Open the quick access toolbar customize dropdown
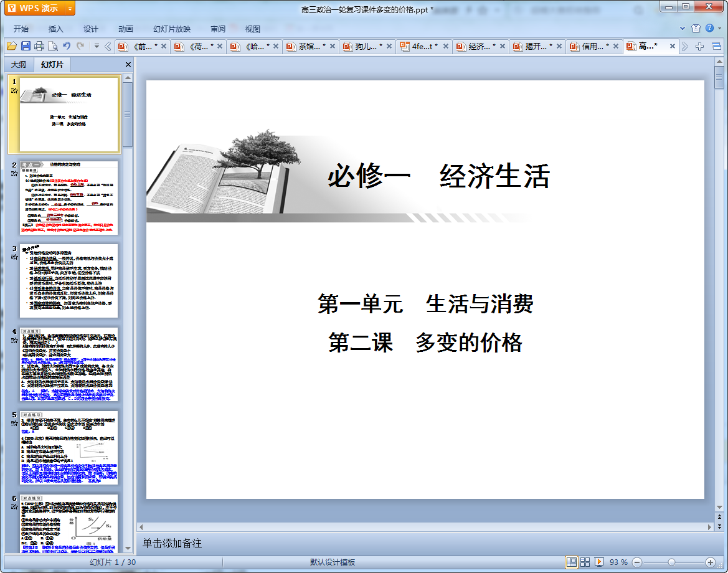The width and height of the screenshot is (728, 573). tap(97, 46)
